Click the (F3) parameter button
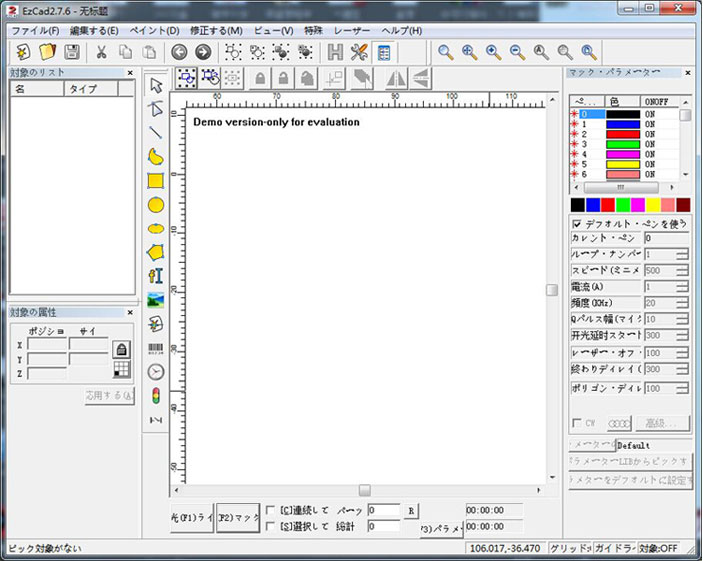 pyautogui.click(x=441, y=529)
